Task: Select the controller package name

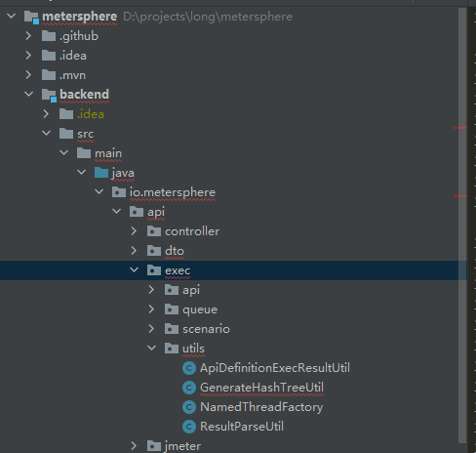Action: point(192,231)
